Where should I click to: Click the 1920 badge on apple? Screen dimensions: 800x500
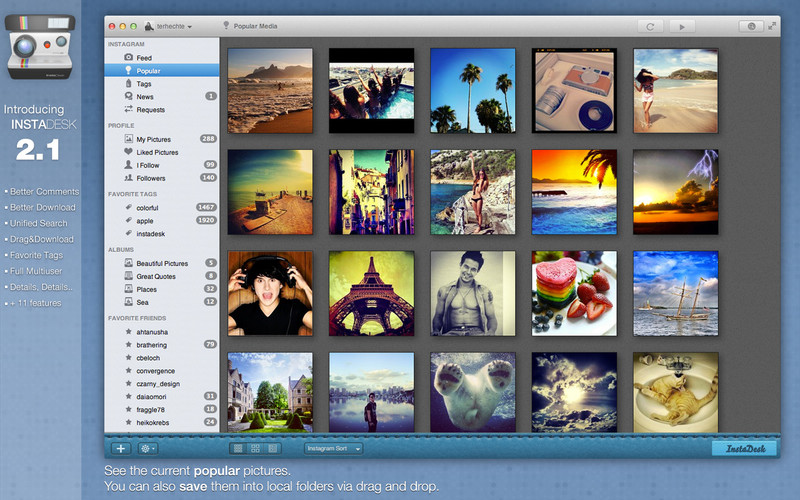(207, 220)
